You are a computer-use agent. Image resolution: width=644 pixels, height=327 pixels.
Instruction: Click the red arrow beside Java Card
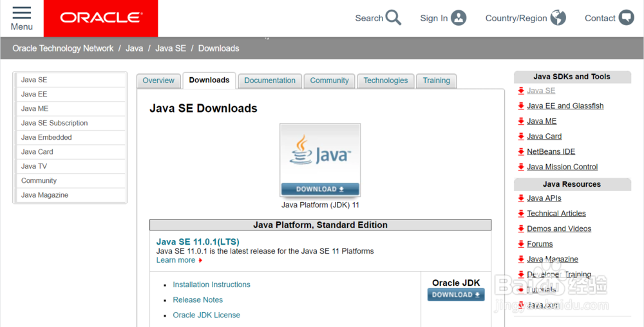pos(521,136)
